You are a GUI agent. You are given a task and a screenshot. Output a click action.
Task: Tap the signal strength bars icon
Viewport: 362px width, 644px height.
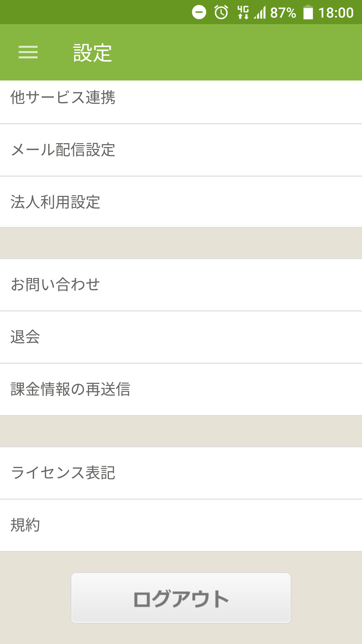coord(260,12)
